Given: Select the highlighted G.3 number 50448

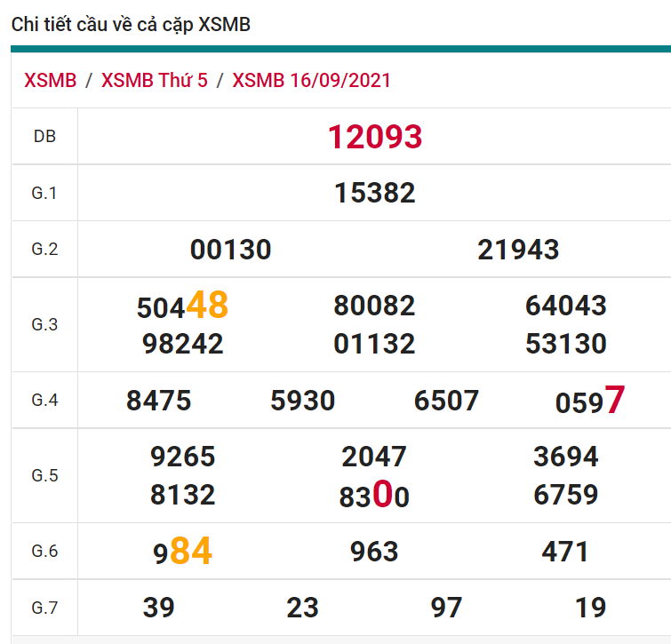Looking at the screenshot, I should 183,306.
